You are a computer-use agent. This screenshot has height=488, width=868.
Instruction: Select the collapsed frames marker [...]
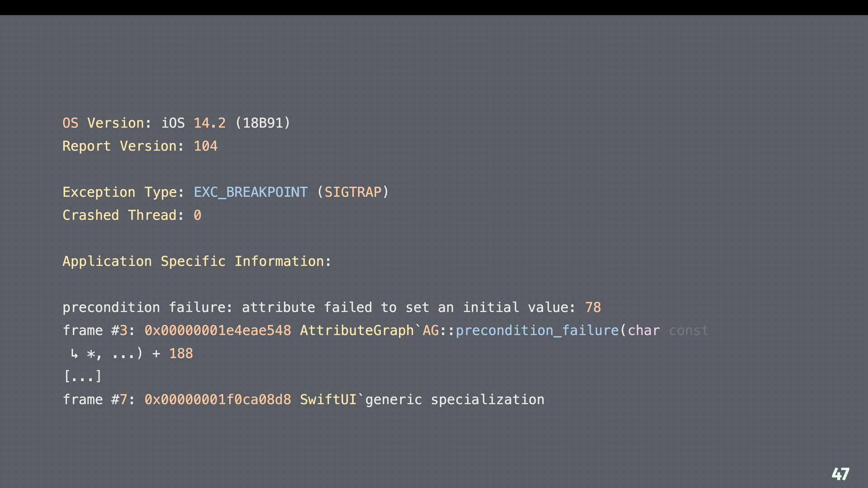coord(82,376)
